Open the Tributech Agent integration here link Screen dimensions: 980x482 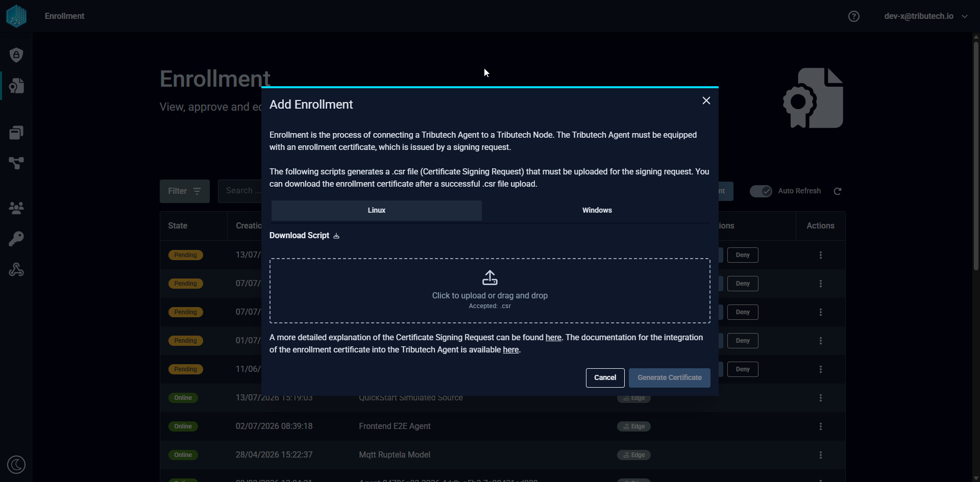[511, 349]
